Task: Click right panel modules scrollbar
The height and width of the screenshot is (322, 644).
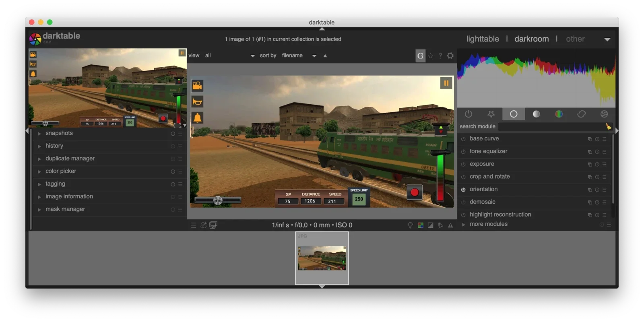Action: point(613,169)
